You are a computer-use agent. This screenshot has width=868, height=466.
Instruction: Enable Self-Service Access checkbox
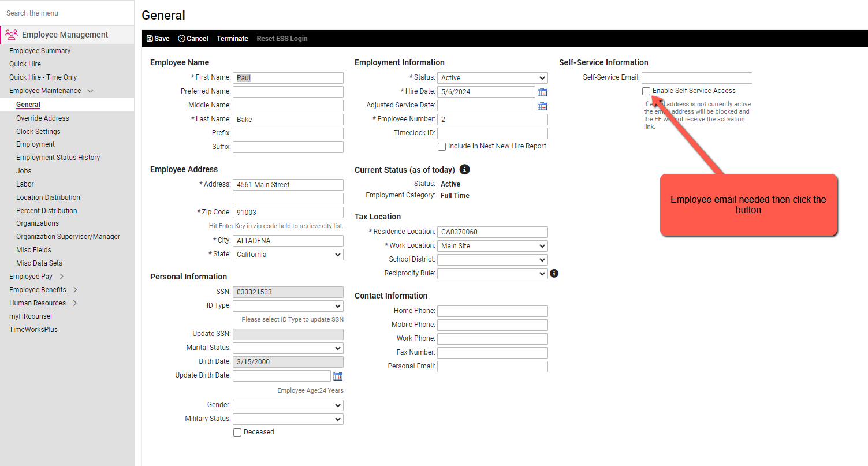click(646, 91)
